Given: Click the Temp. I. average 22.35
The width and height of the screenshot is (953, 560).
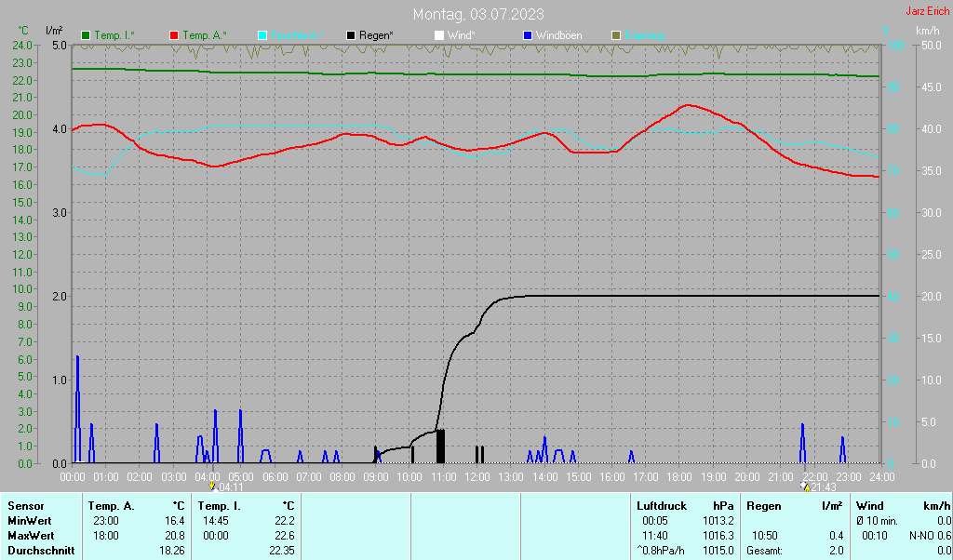Looking at the screenshot, I should click(x=281, y=551).
